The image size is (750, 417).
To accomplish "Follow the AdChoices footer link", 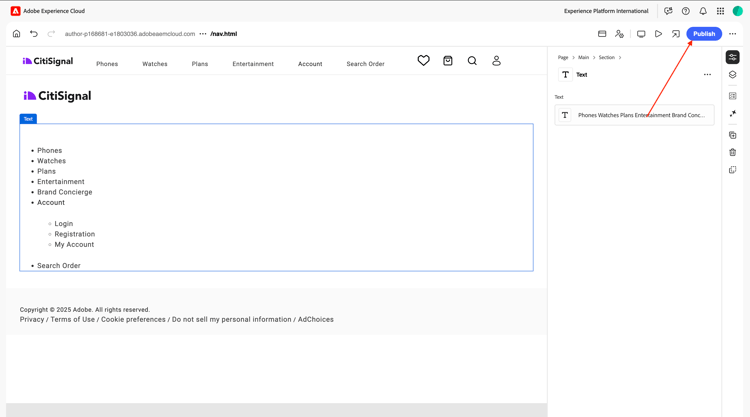I will coord(316,319).
